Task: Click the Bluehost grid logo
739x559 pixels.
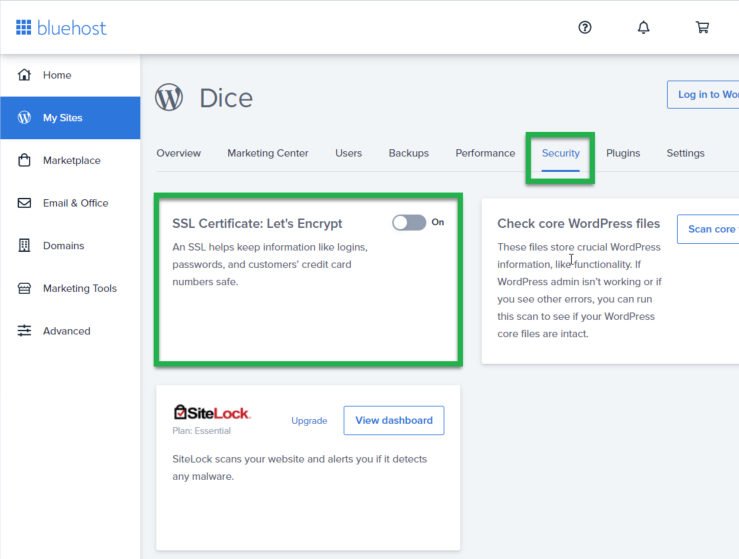Action: pos(23,27)
